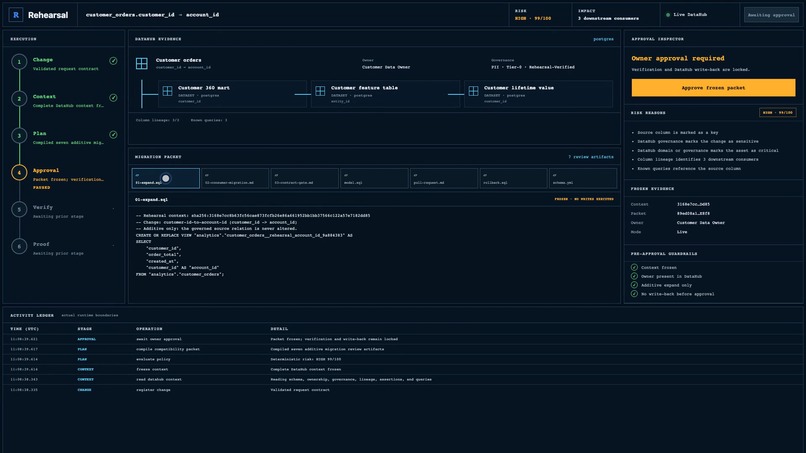Click the Customer 360 mart dataset icon
Viewport: 806px width, 453px height.
tap(168, 91)
